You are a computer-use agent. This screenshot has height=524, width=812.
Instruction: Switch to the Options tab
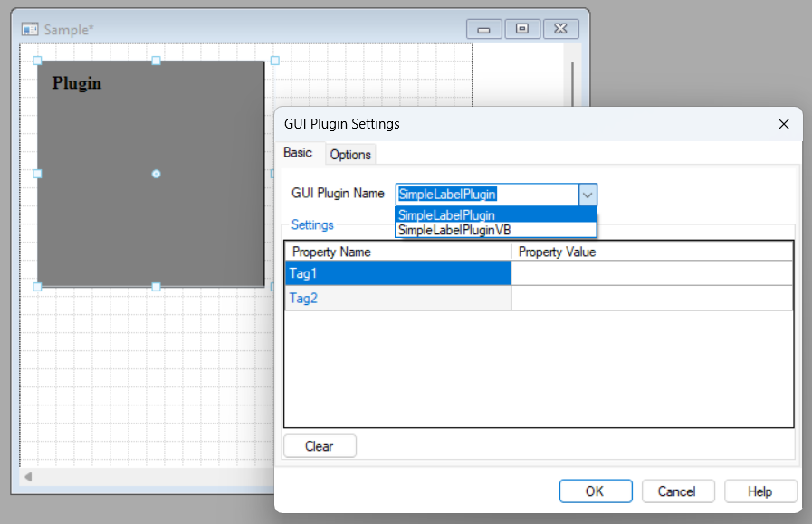350,155
